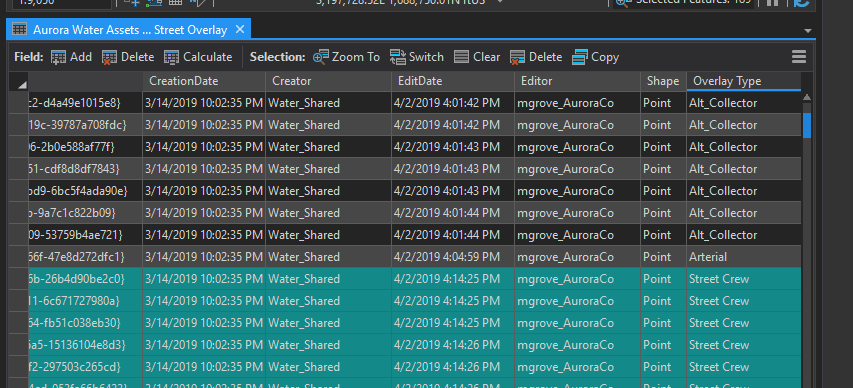The image size is (853, 388).
Task: Click mgrove_AuroraCo in the row ending 6bc5f4ada90e}
Action: (x=577, y=190)
